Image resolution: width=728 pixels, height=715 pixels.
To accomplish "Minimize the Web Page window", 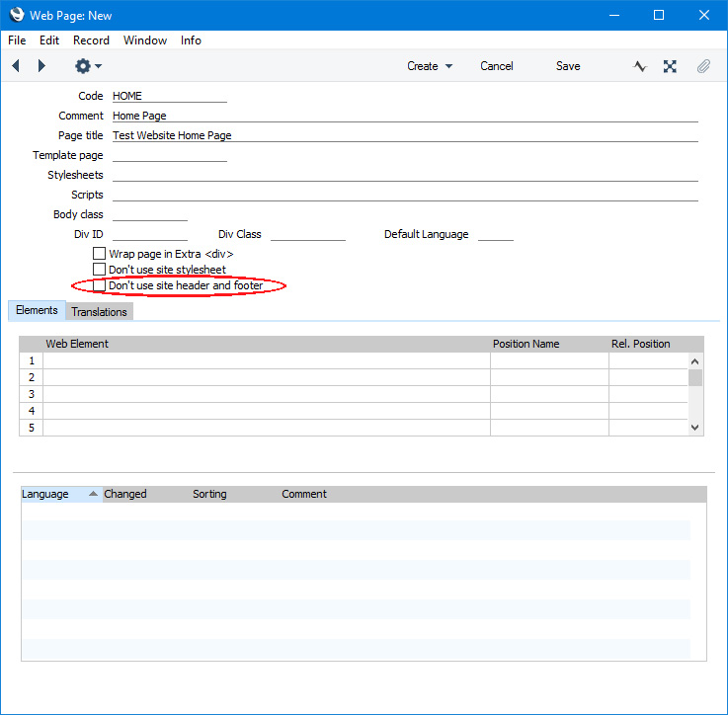I will point(614,16).
